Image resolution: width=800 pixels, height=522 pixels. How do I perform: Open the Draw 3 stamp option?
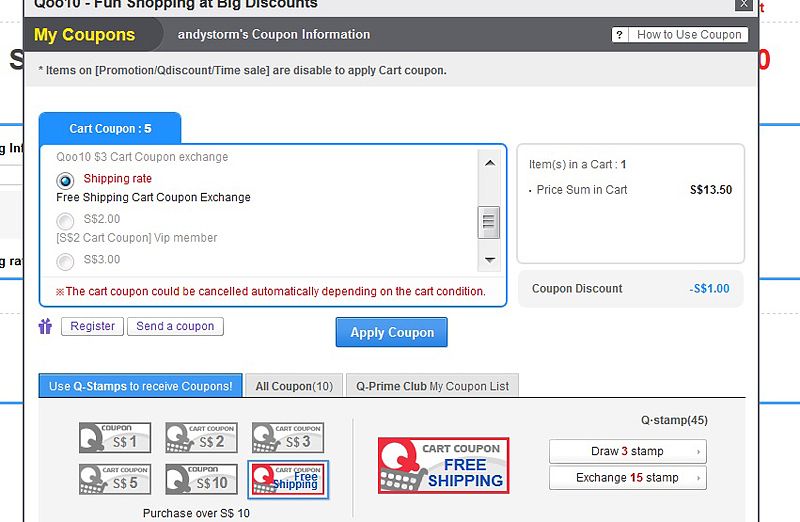pos(627,451)
